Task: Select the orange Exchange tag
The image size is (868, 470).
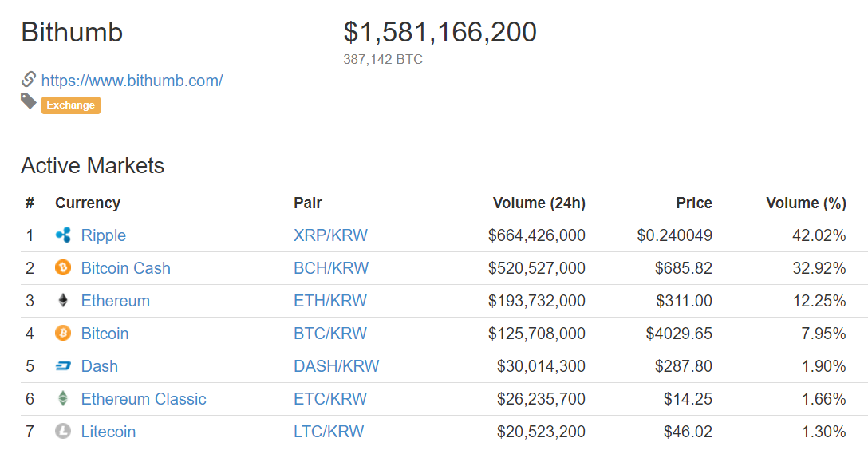Action: (71, 105)
